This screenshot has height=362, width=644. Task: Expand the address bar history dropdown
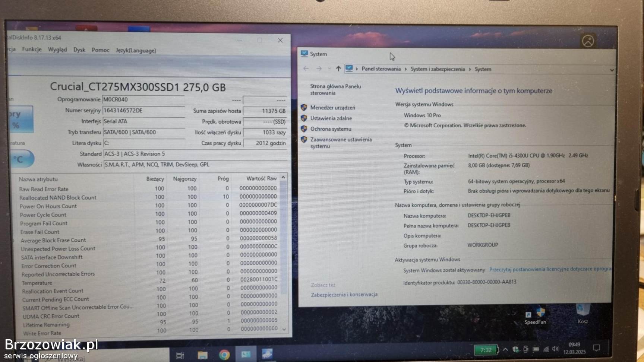[612, 70]
